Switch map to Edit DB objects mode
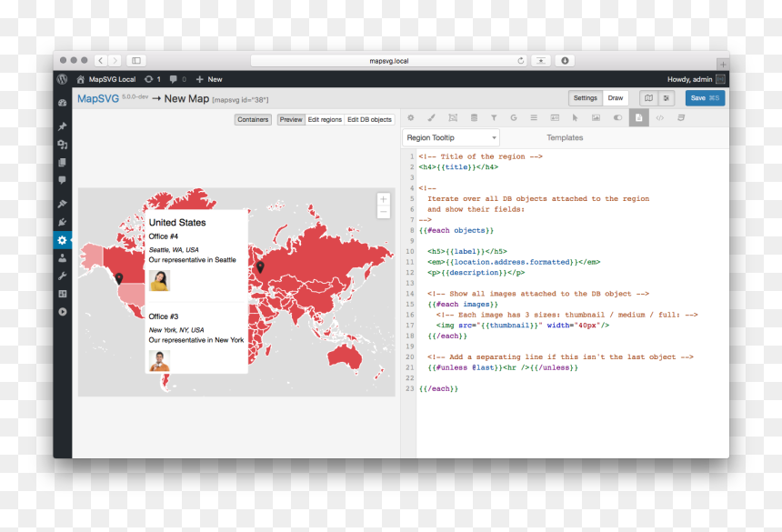 [x=369, y=120]
